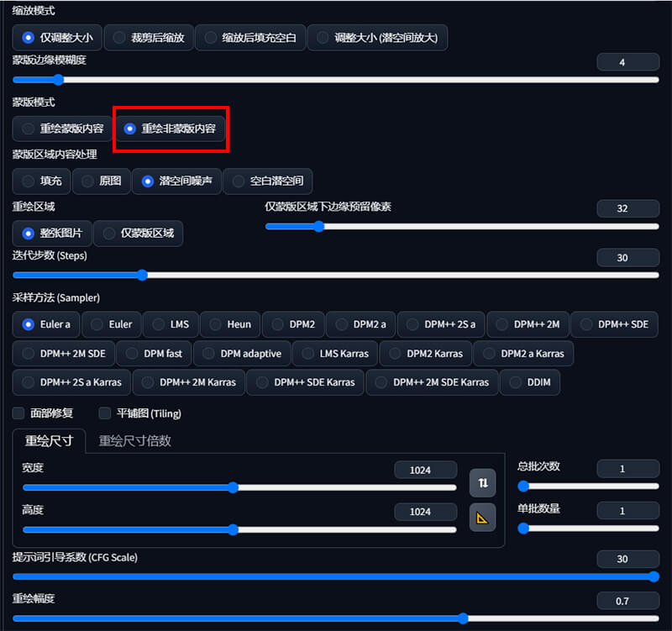Click the yellow ruler aspect ratio icon
This screenshot has height=631, width=672.
click(482, 518)
